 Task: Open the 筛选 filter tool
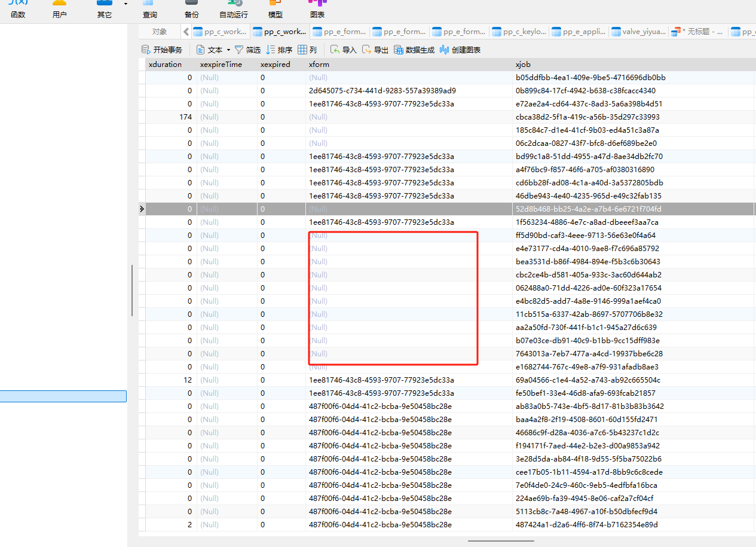(247, 50)
